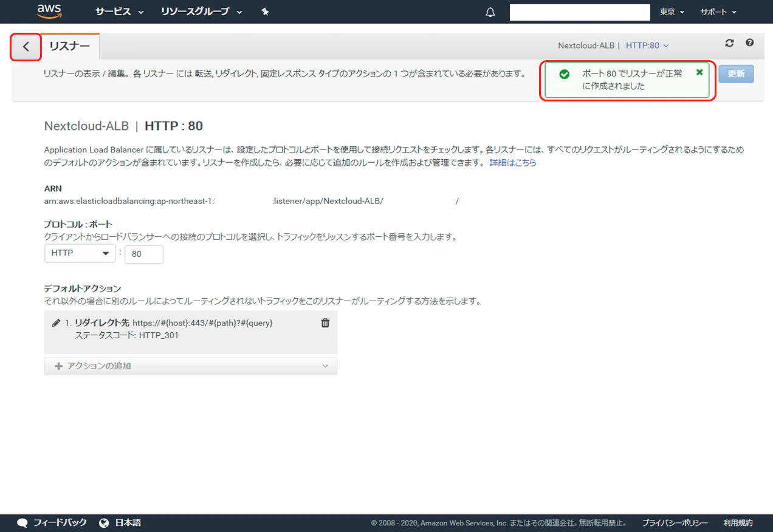
Task: Open the リソースグループ menu
Action: point(201,12)
